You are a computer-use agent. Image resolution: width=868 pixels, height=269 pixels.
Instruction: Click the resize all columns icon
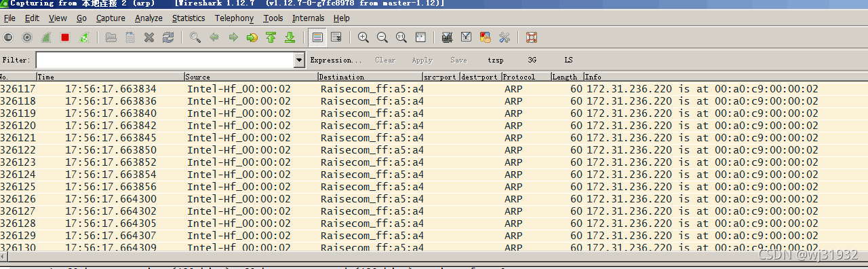[x=420, y=37]
